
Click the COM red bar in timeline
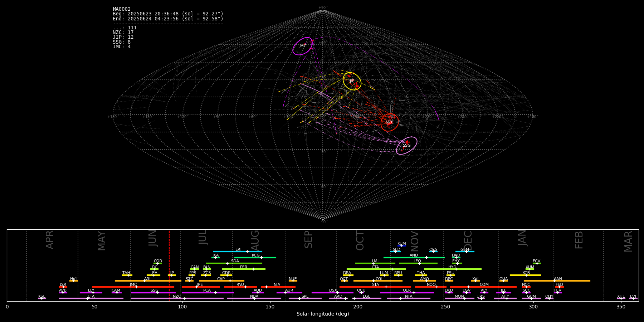point(483,287)
